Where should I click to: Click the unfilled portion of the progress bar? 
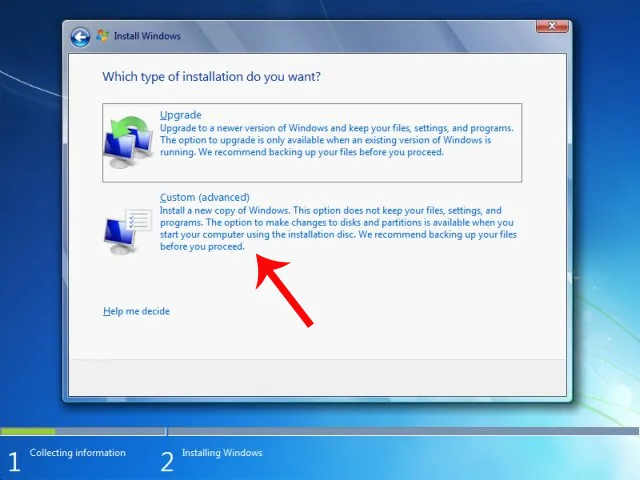[x=400, y=432]
